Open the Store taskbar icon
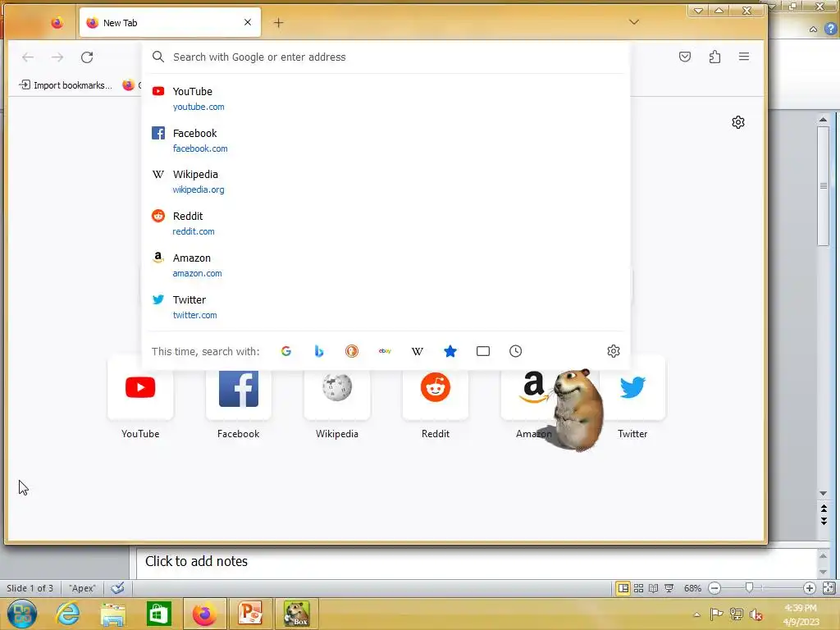The width and height of the screenshot is (840, 630). pyautogui.click(x=158, y=614)
